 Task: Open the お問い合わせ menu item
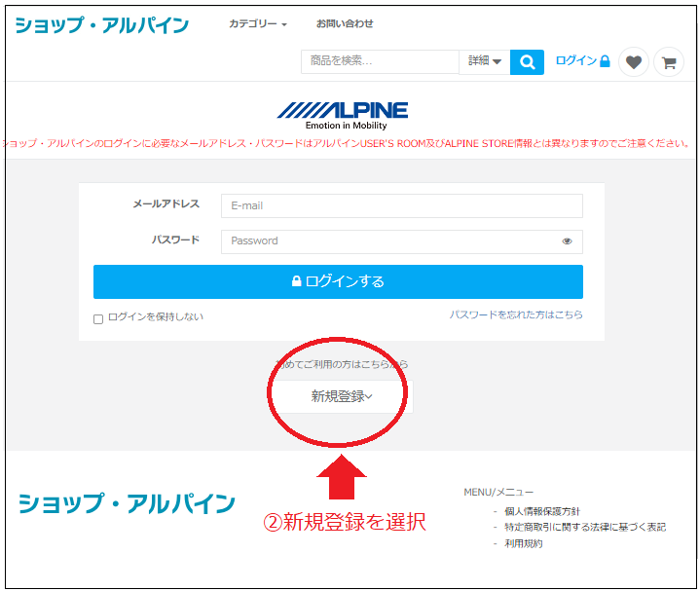pos(344,23)
